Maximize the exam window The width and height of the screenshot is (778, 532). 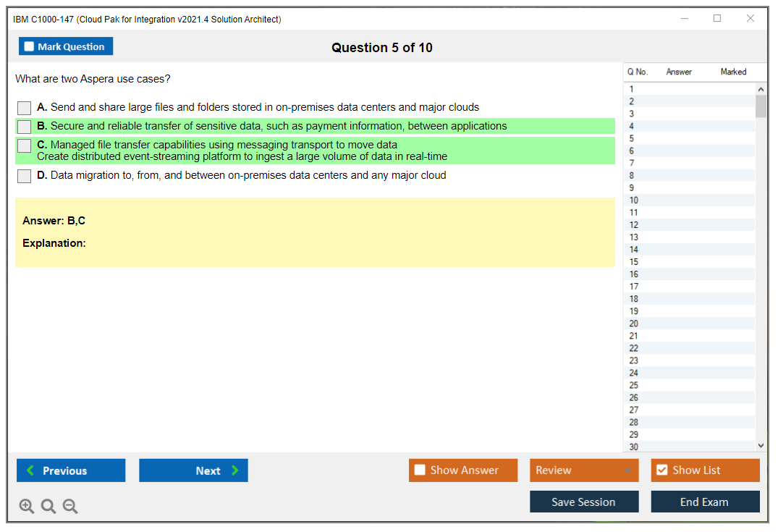click(x=717, y=19)
